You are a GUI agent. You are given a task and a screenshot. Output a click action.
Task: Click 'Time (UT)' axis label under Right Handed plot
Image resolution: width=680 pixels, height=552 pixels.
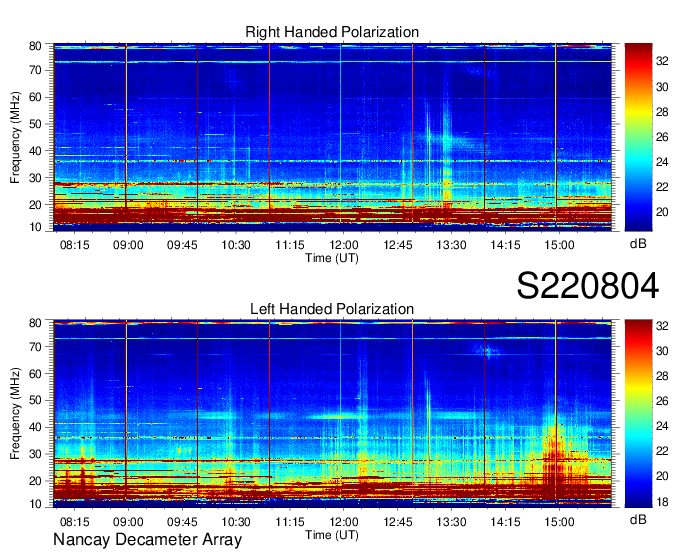[332, 258]
